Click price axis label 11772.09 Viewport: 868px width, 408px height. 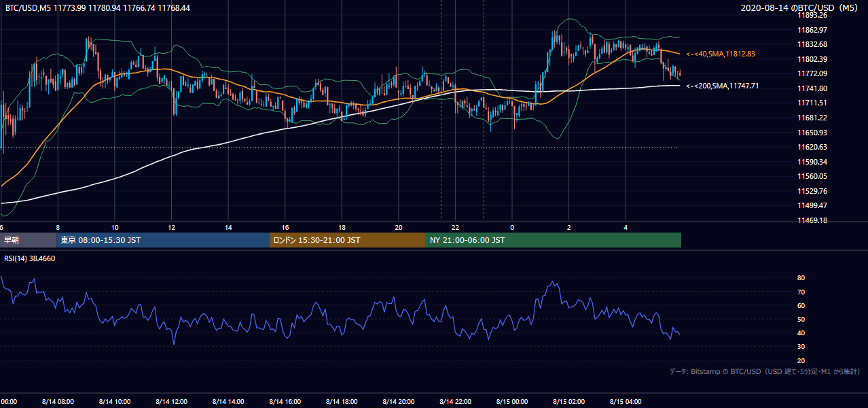pyautogui.click(x=812, y=73)
